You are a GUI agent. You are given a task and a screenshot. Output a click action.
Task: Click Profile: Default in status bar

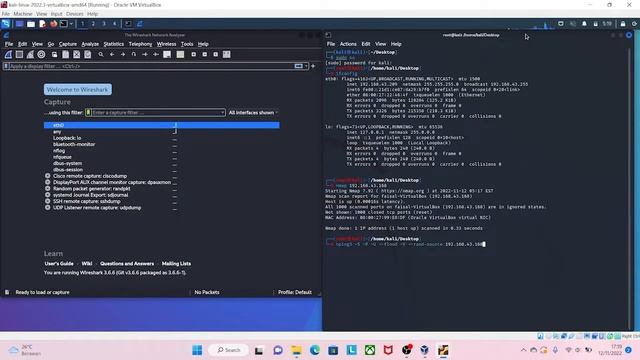pyautogui.click(x=295, y=292)
